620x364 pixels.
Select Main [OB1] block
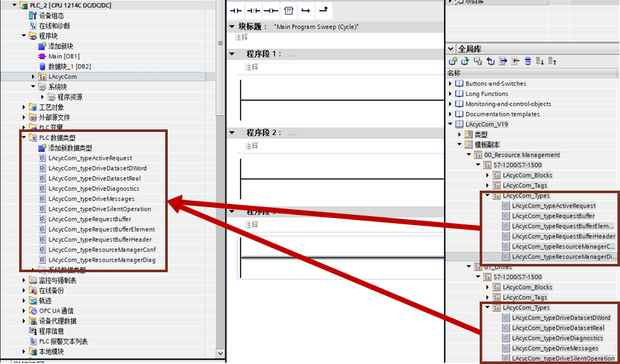(x=63, y=56)
